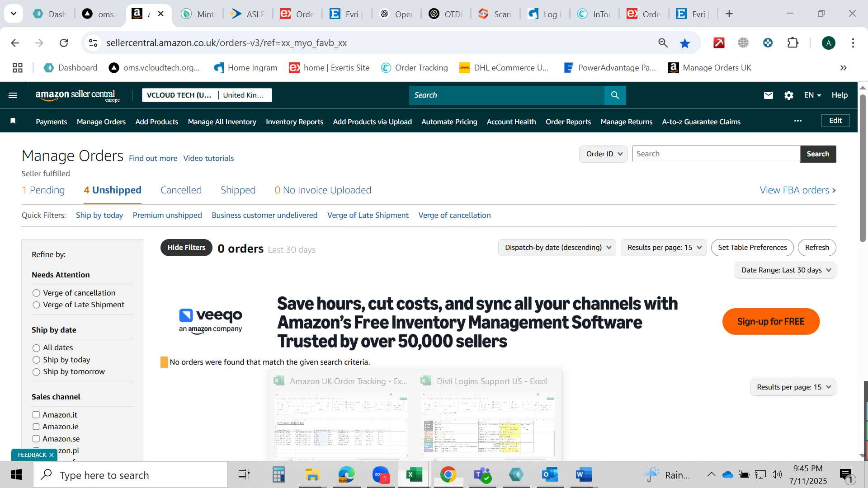Open Microsoft Teams from the taskbar
Viewport: 868px width, 488px height.
482,474
